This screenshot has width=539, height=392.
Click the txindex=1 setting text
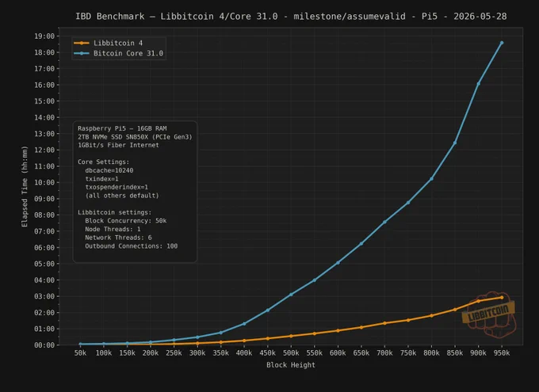(101, 179)
